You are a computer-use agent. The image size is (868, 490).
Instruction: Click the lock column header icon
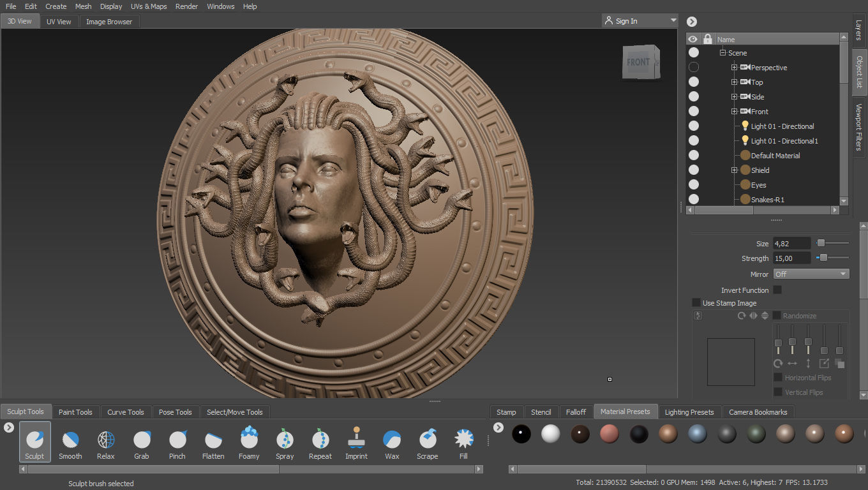click(x=707, y=39)
